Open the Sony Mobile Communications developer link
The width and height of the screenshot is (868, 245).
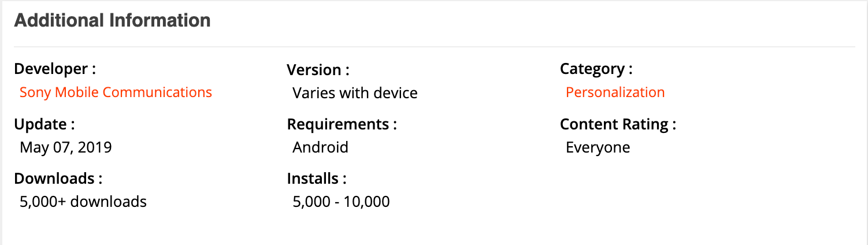[116, 92]
